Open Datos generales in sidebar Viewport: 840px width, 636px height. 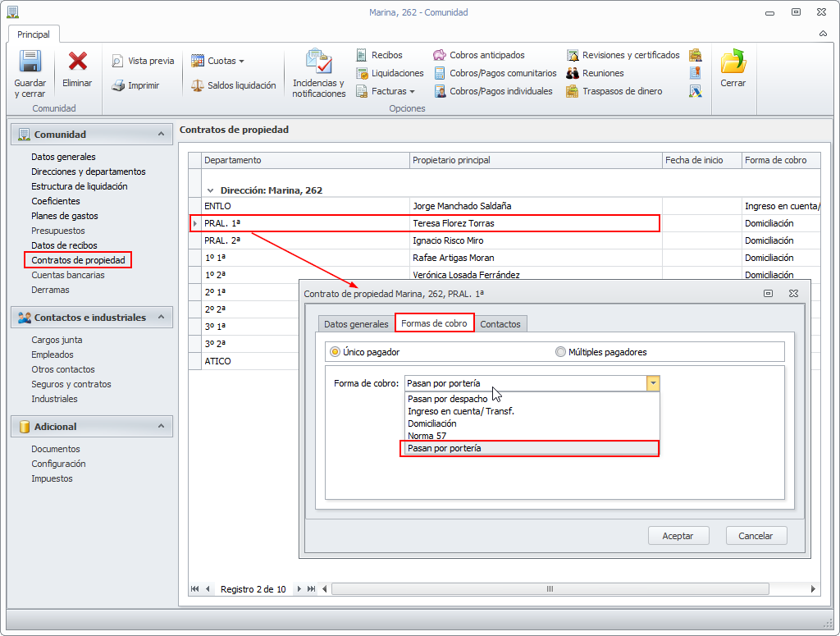[x=63, y=157]
